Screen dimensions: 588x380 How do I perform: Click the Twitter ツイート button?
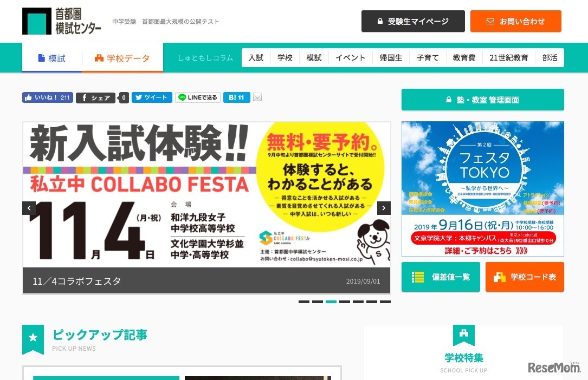click(x=152, y=97)
